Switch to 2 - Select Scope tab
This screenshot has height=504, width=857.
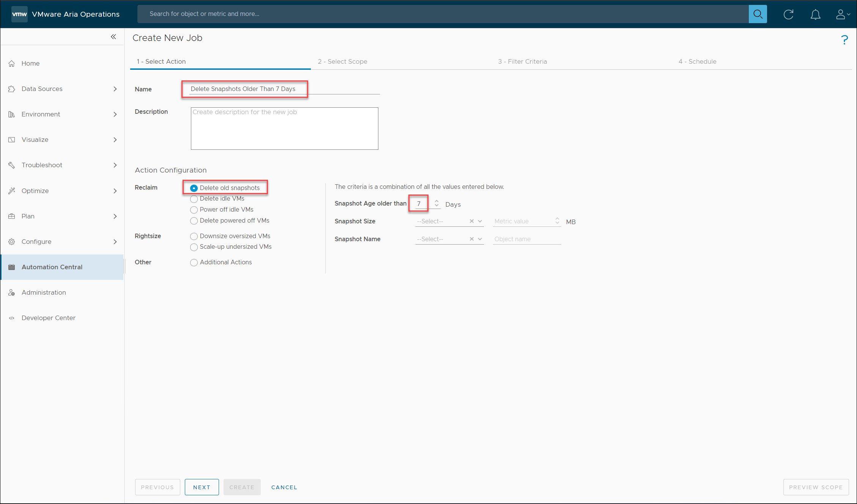[x=342, y=61]
